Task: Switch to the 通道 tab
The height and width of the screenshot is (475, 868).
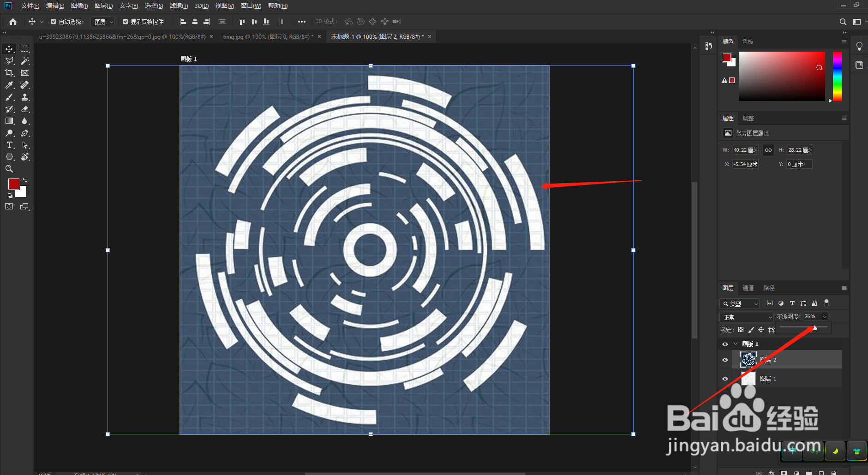Action: pyautogui.click(x=748, y=288)
